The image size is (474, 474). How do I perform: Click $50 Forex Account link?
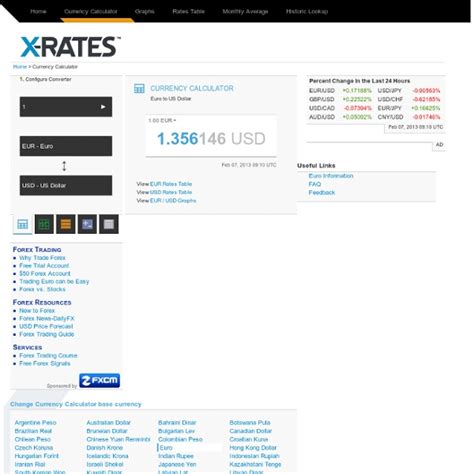coord(45,274)
